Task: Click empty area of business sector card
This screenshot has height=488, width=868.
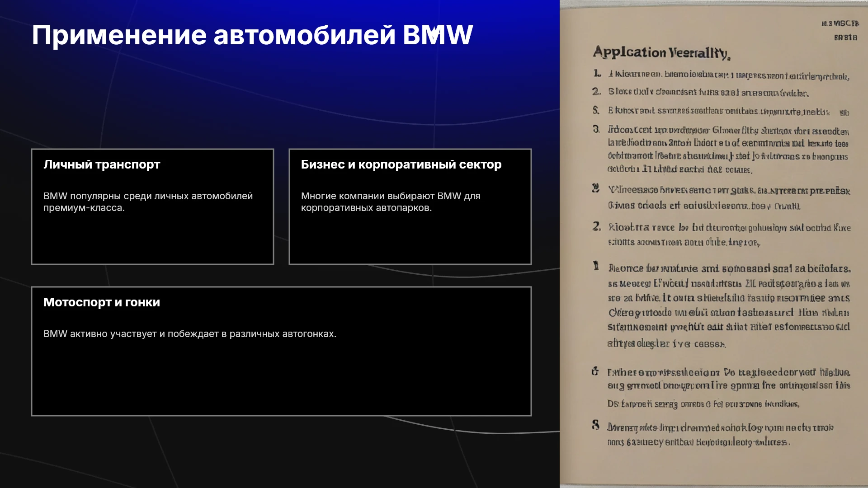Action: tap(410, 239)
